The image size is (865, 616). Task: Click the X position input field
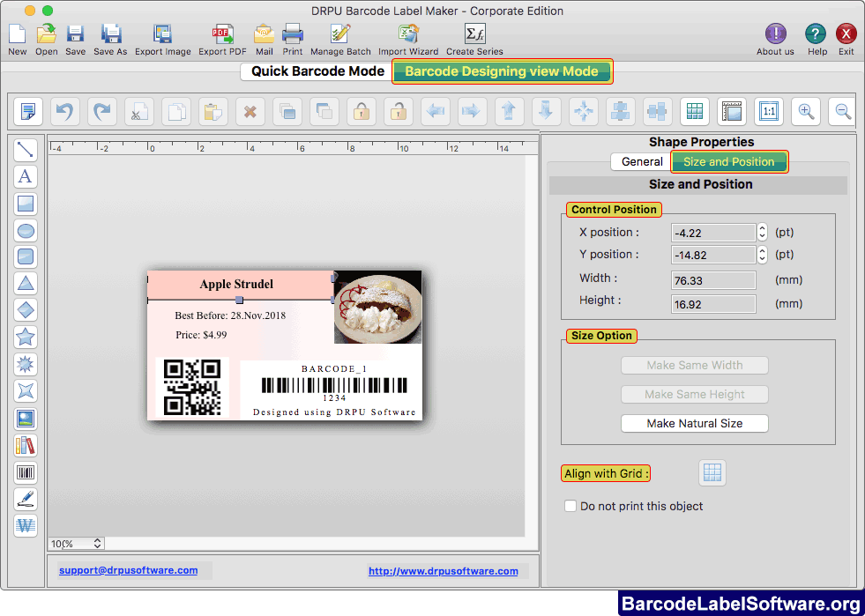[713, 233]
